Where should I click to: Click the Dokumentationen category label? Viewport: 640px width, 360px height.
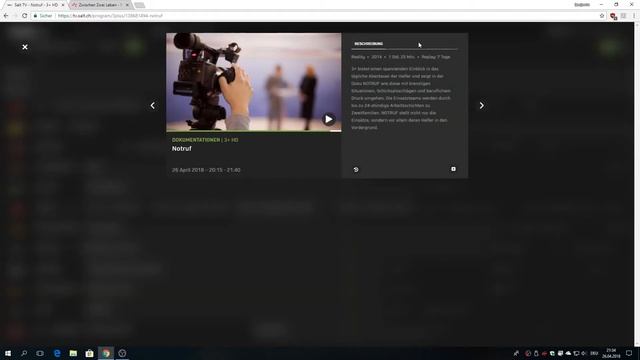[x=196, y=140]
